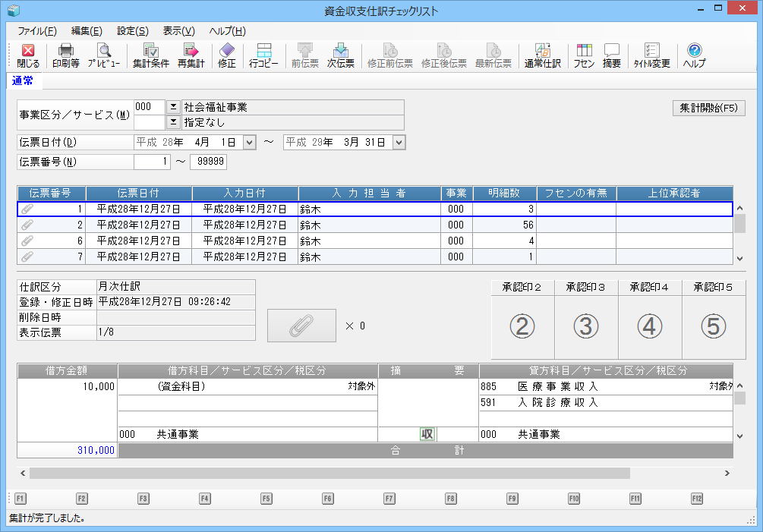Go to 次伝票 next voucher icon

[x=341, y=55]
